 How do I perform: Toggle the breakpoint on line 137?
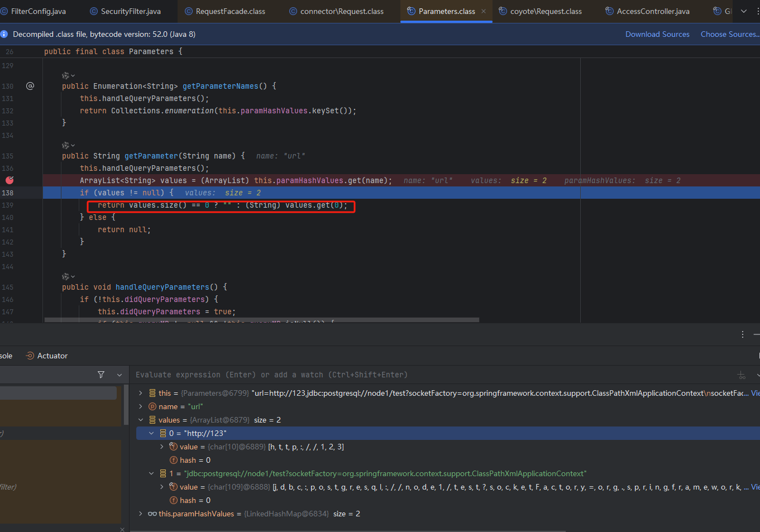[x=9, y=180]
